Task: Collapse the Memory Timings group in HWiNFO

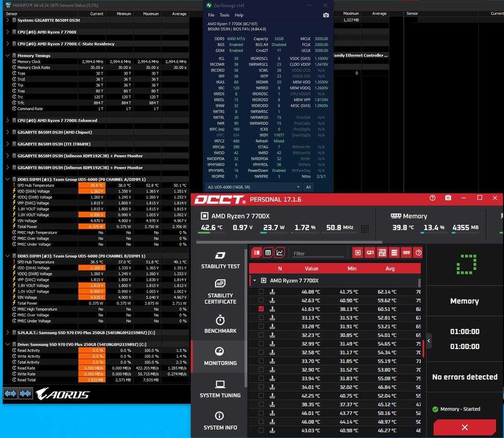Action: point(8,56)
